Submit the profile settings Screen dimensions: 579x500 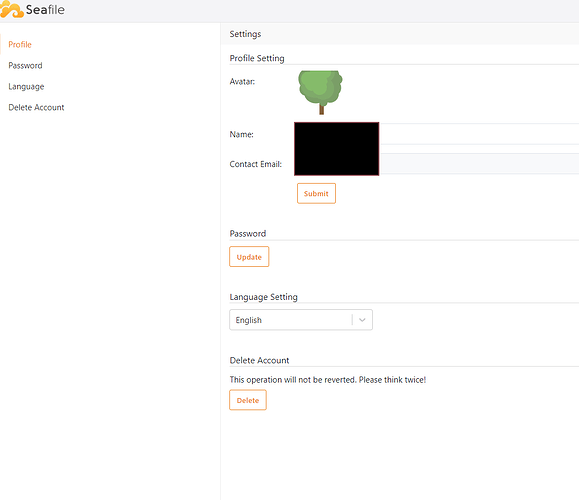pyautogui.click(x=316, y=194)
